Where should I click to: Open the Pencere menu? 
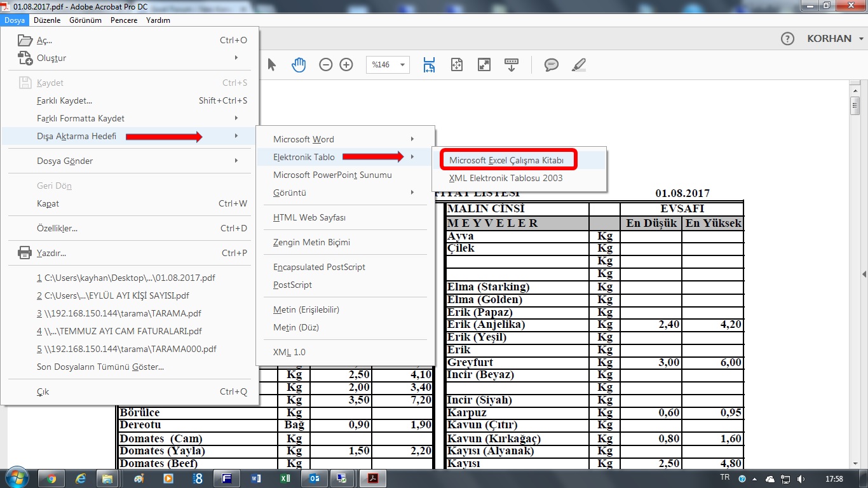click(123, 20)
